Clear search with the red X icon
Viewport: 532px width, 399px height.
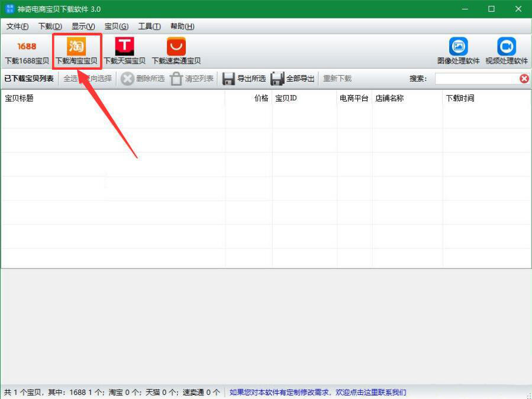tap(524, 79)
